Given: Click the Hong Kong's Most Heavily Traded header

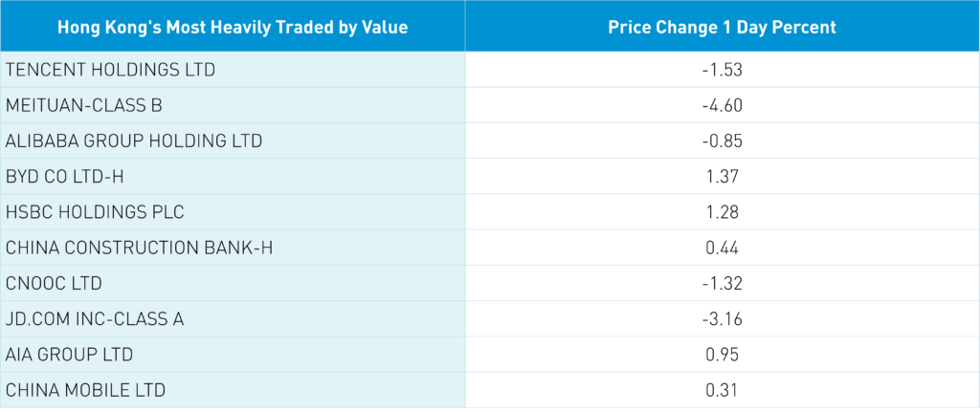Looking at the screenshot, I should click(x=233, y=28).
